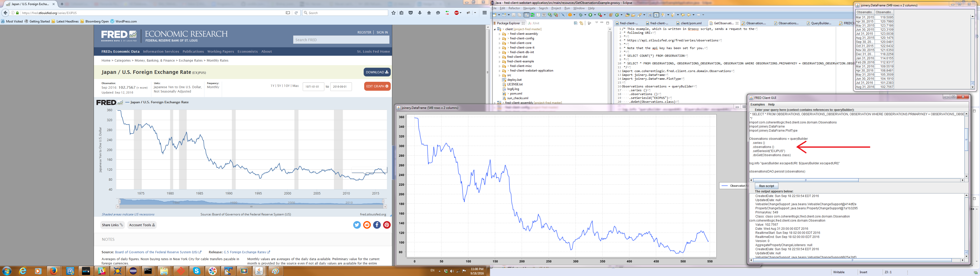The height and width of the screenshot is (276, 980).
Task: Expand fred-client-webstart-application folder
Action: click(499, 71)
